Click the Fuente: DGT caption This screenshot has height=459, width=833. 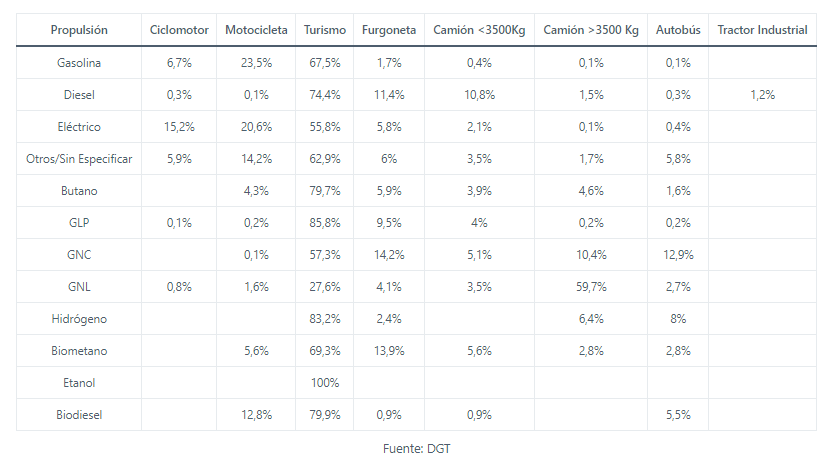(x=416, y=448)
